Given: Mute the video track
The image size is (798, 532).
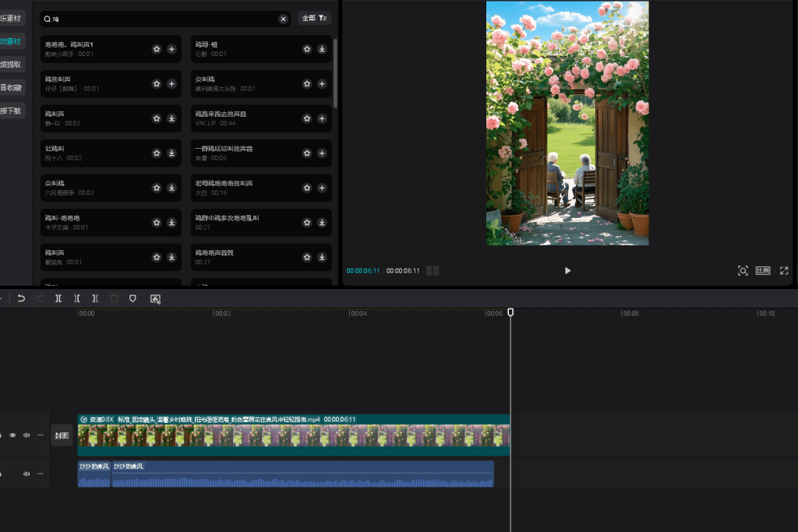Looking at the screenshot, I should click(x=26, y=435).
